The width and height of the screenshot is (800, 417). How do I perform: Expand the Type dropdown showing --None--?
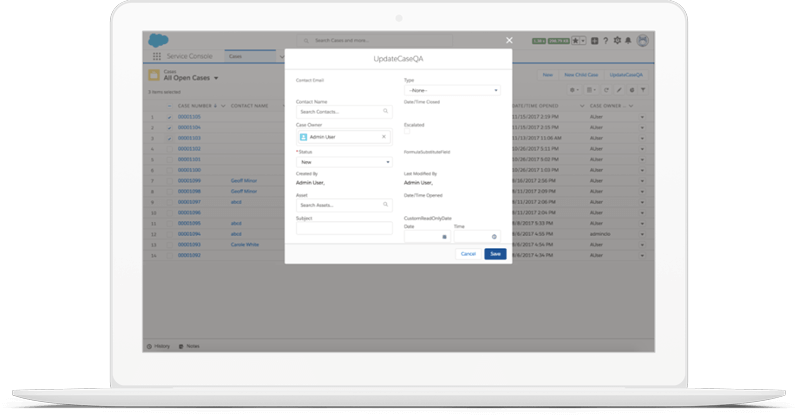coord(452,91)
